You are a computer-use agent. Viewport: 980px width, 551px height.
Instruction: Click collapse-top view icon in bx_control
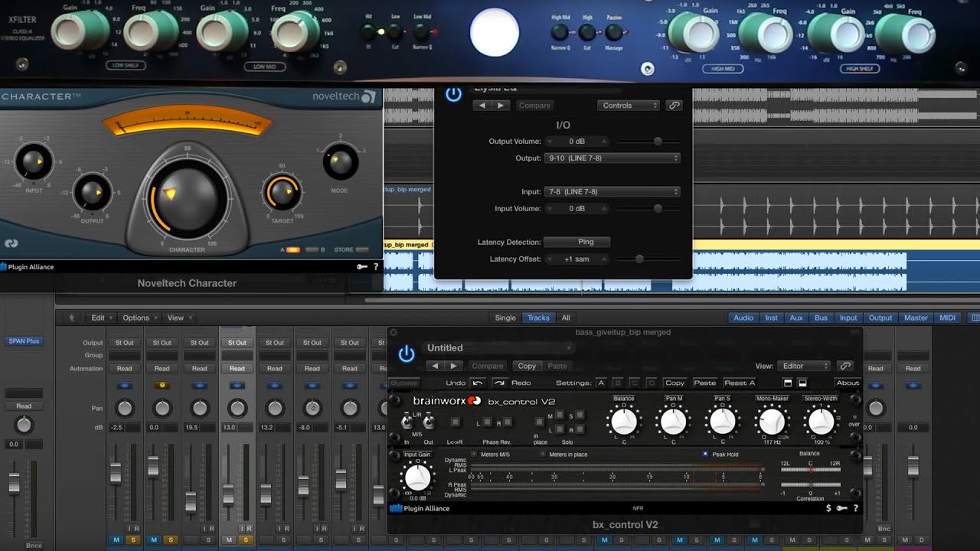788,383
